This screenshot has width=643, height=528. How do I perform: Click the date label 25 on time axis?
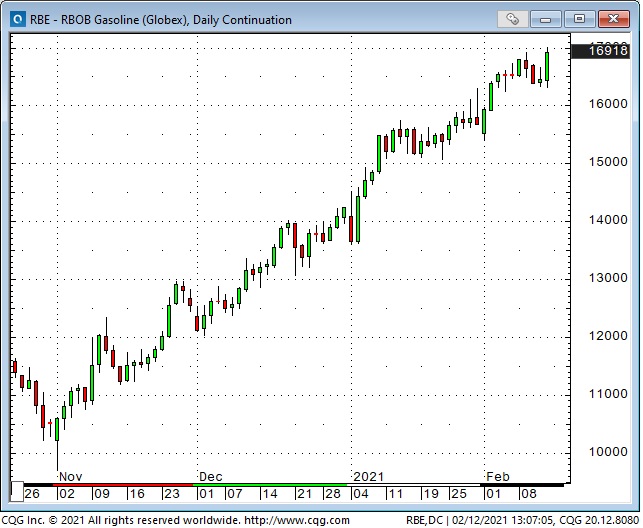tap(458, 494)
